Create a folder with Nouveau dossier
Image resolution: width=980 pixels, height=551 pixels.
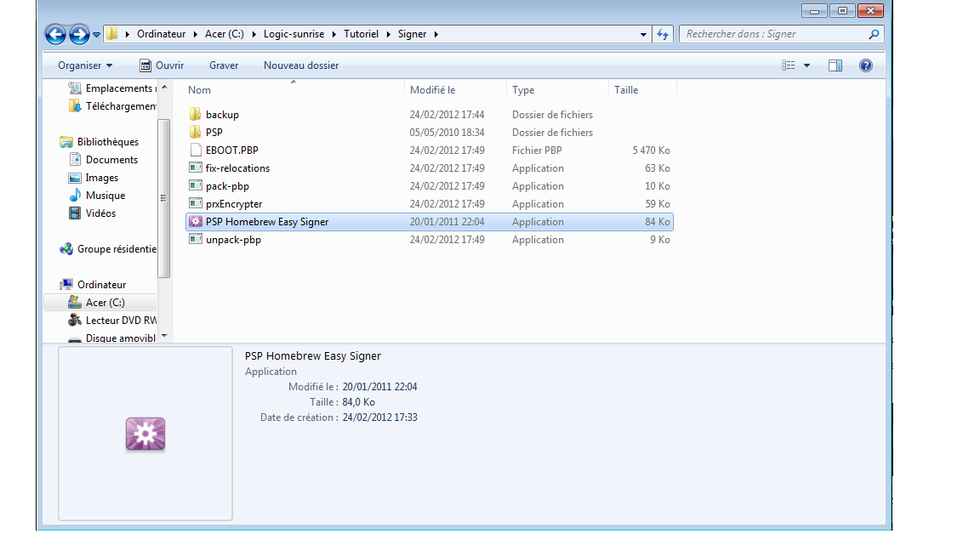click(301, 65)
